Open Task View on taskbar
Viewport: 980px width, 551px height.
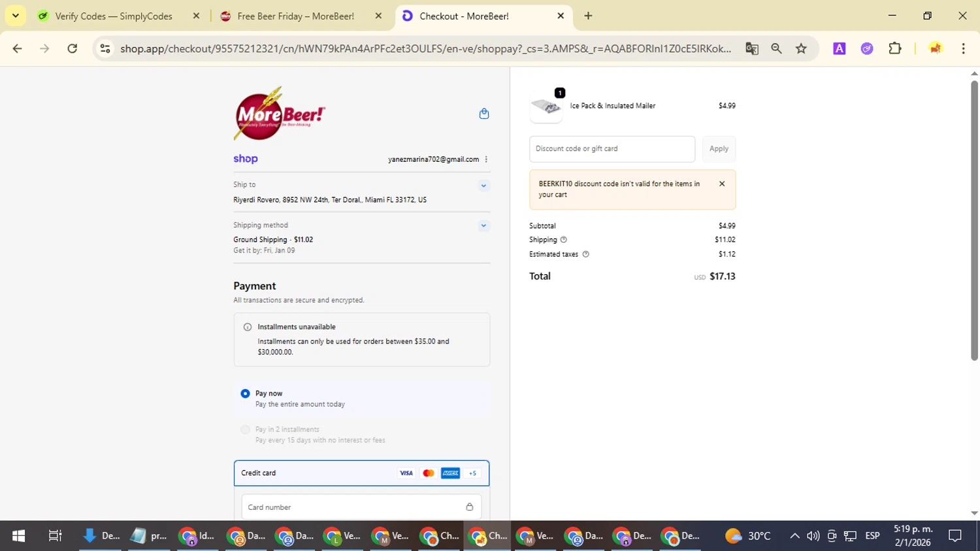(56, 536)
